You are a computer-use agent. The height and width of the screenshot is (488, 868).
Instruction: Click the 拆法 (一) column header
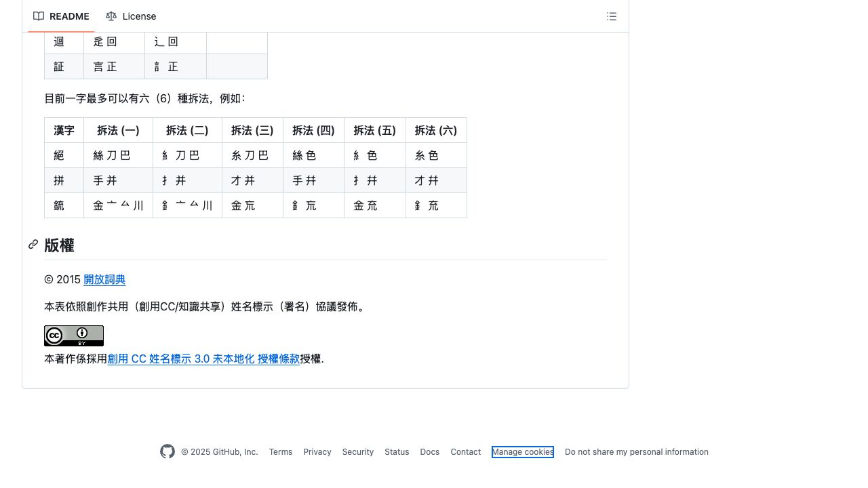[x=118, y=130]
